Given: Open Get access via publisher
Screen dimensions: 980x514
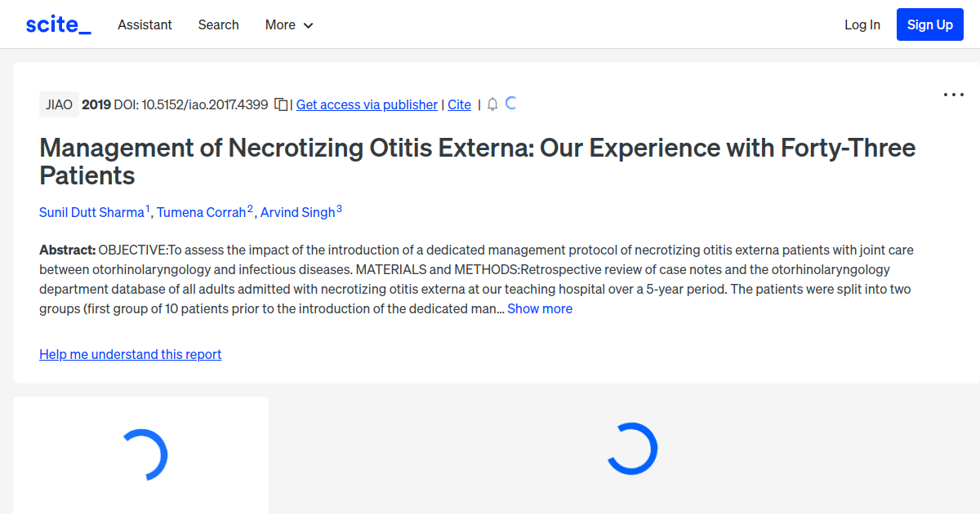Looking at the screenshot, I should click(366, 104).
